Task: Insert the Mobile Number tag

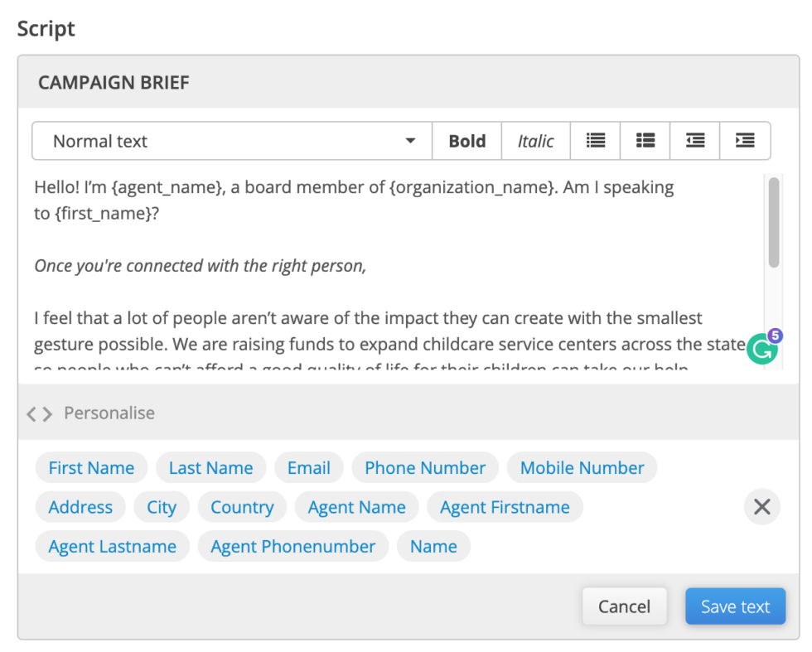Action: pos(582,467)
